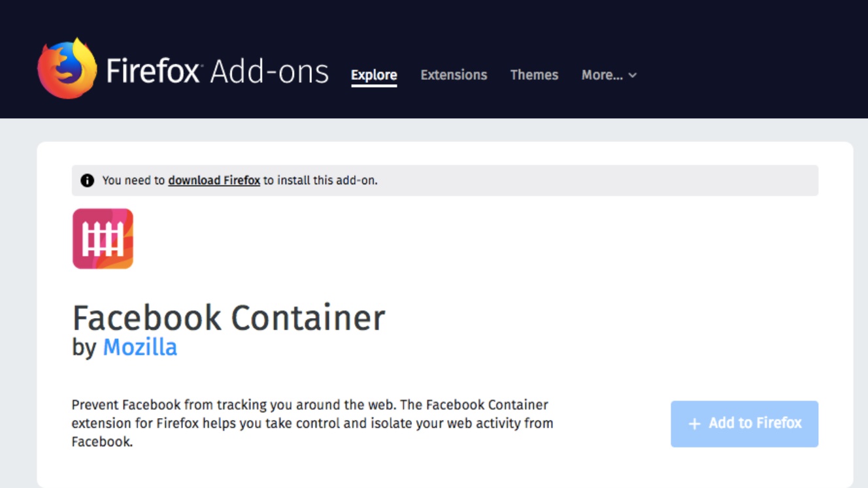
Task: Click the "You need to" notice text
Action: click(133, 180)
